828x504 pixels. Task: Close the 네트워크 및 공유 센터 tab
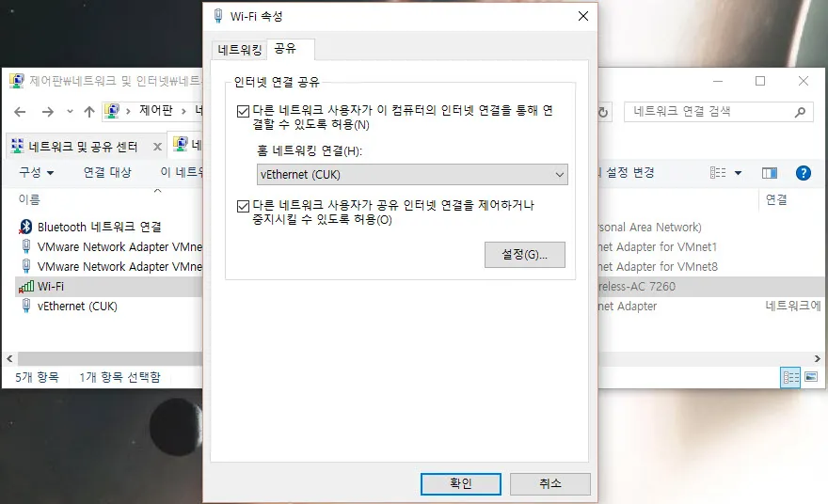[157, 147]
